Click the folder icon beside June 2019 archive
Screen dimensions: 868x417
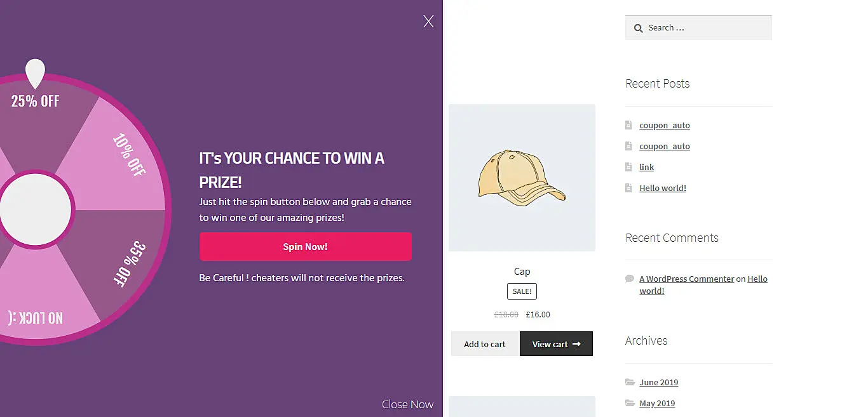pyautogui.click(x=629, y=382)
